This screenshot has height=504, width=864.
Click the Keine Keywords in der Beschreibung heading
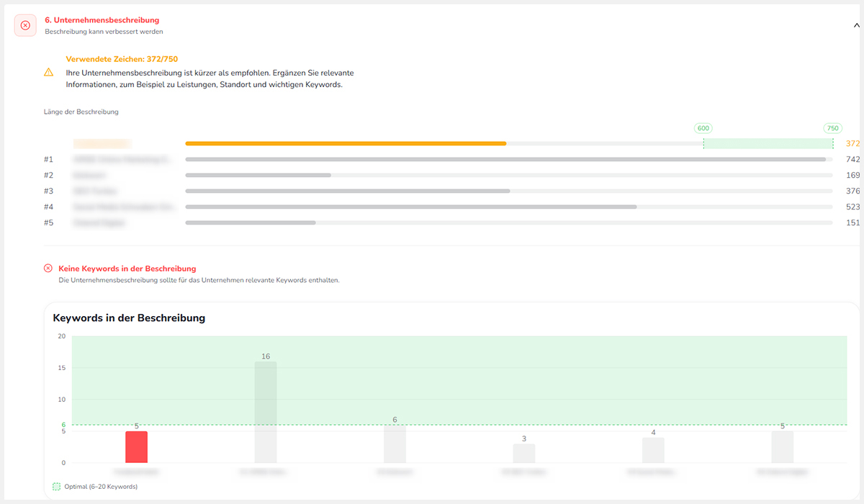coord(127,269)
